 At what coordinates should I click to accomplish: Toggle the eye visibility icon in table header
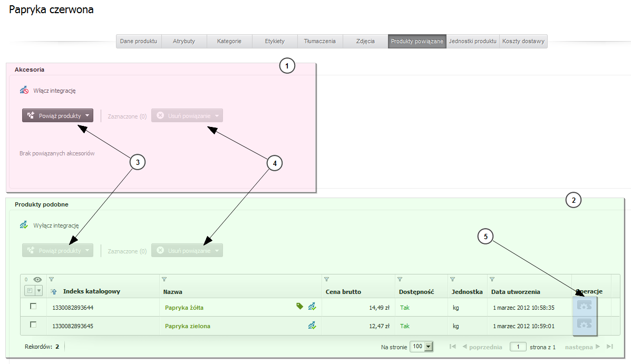37,280
